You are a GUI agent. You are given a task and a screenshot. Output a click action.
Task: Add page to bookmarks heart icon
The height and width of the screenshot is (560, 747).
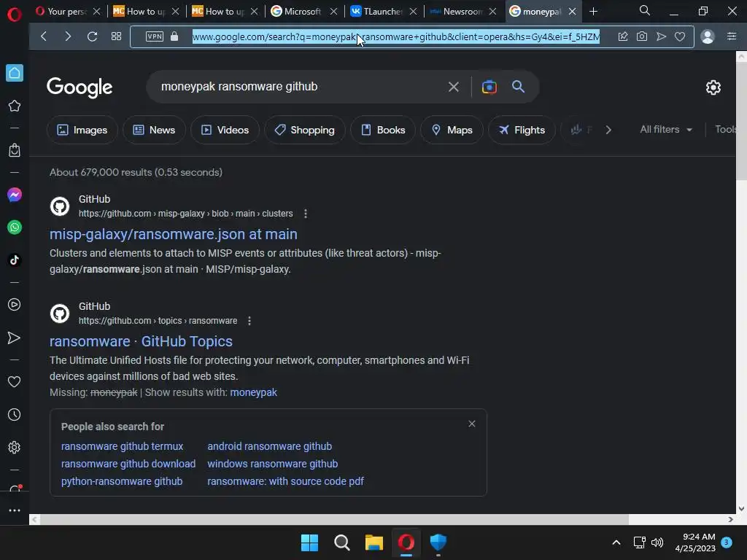[680, 36]
